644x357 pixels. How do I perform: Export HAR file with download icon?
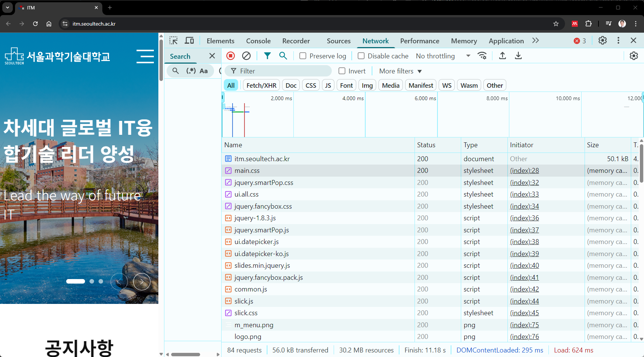518,56
